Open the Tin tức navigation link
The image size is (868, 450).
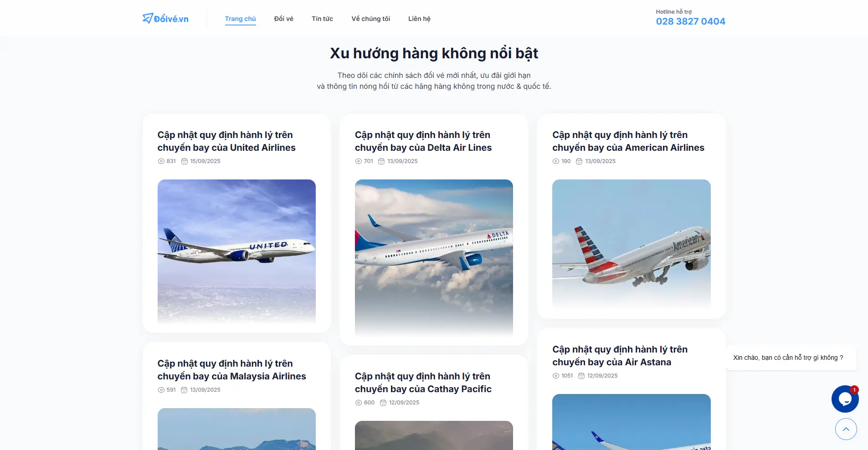322,19
